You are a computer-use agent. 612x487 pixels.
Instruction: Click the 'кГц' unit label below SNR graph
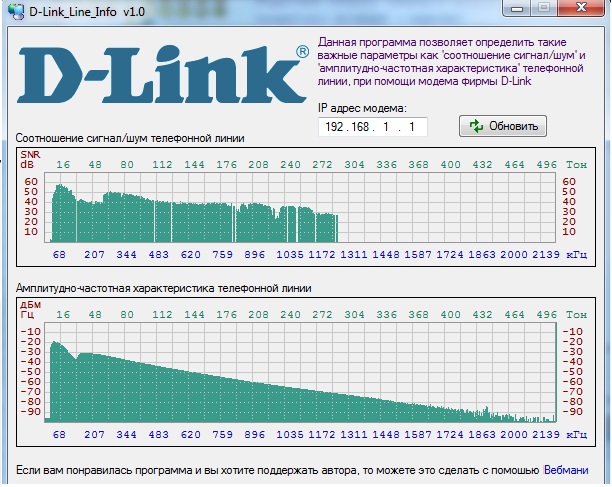(x=576, y=255)
